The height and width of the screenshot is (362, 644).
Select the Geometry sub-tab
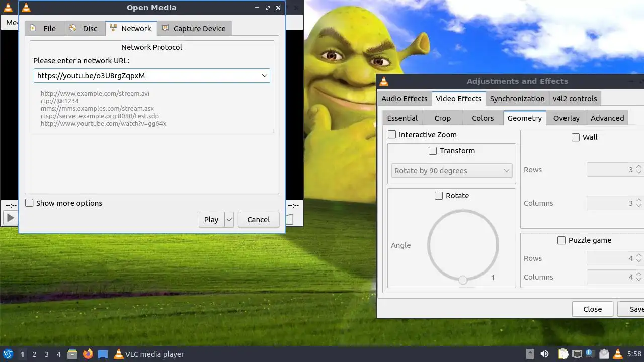point(524,118)
